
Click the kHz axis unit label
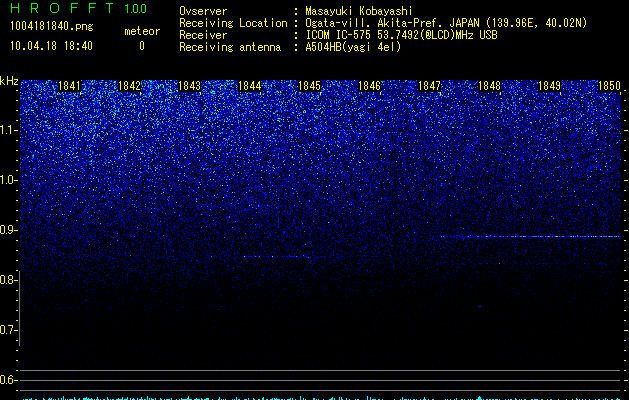[9, 81]
